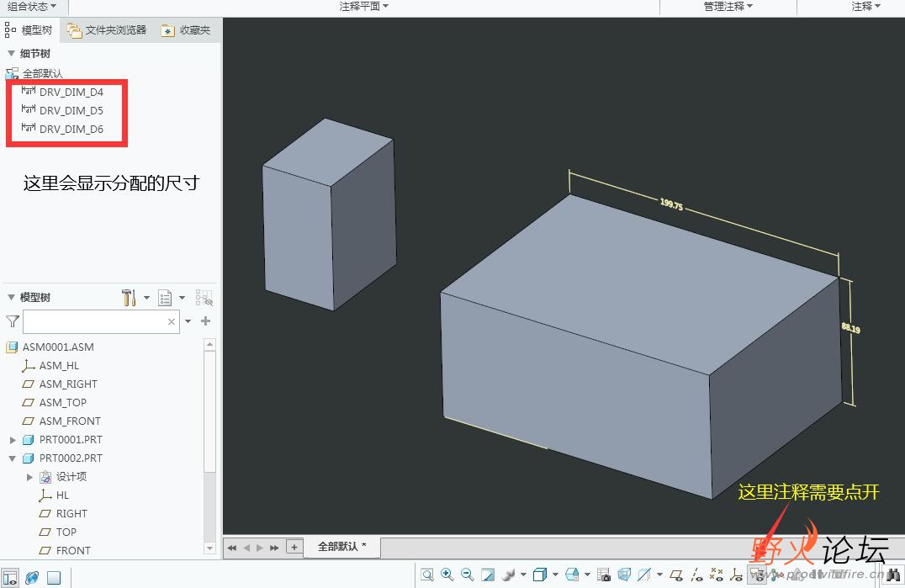Open tree settings dropdown arrow
The height and width of the screenshot is (588, 905).
pos(146,298)
